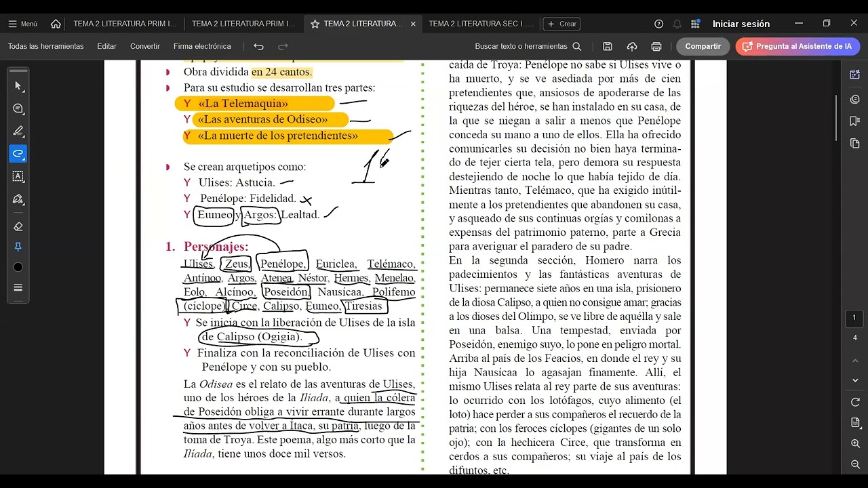The image size is (868, 488).
Task: Open the black drawing color picker
Action: click(18, 267)
